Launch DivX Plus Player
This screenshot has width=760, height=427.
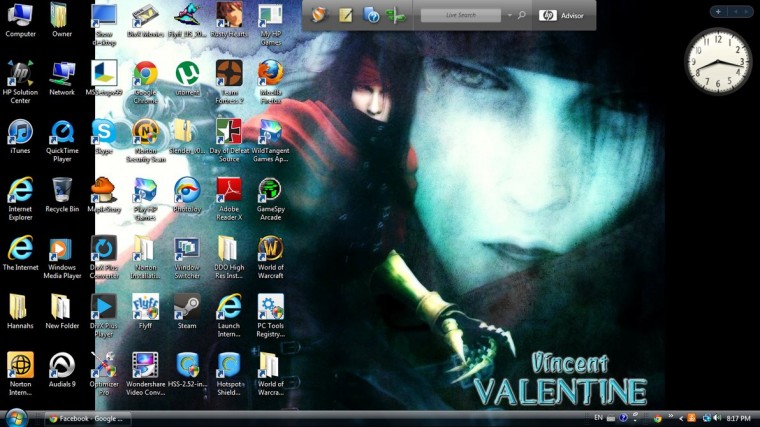(x=104, y=315)
